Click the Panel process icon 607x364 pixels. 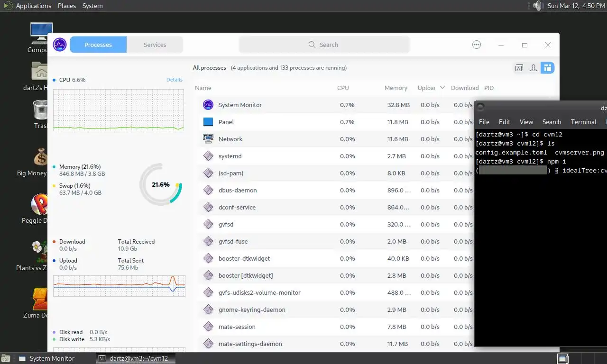pyautogui.click(x=208, y=122)
